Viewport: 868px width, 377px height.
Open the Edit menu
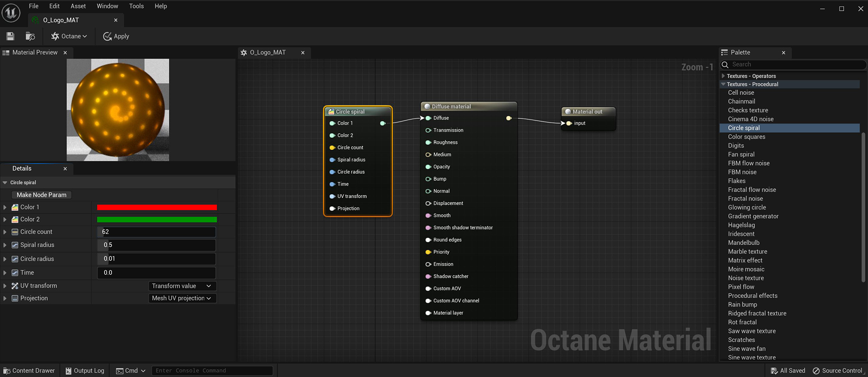pyautogui.click(x=54, y=6)
